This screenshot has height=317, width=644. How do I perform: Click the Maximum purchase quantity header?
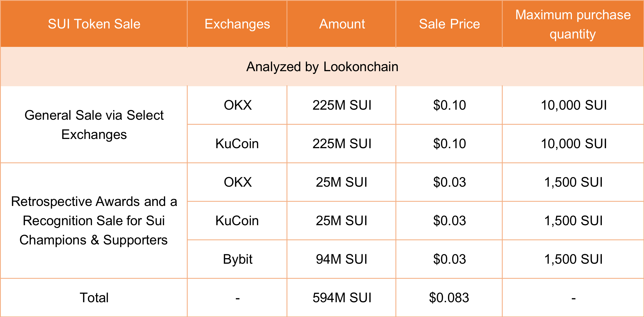(x=573, y=24)
